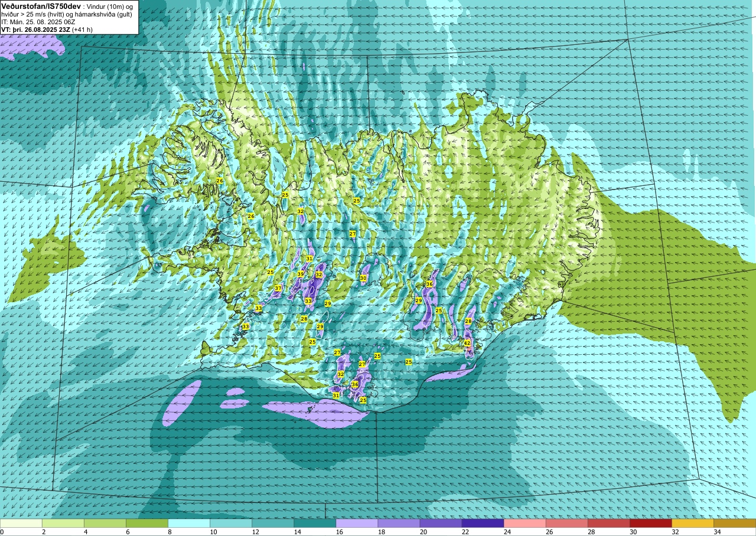This screenshot has height=536, width=756.
Task: Click the 'VT: þri. 26.08.2025 23Z (+41 h)' line
Action: [47, 29]
